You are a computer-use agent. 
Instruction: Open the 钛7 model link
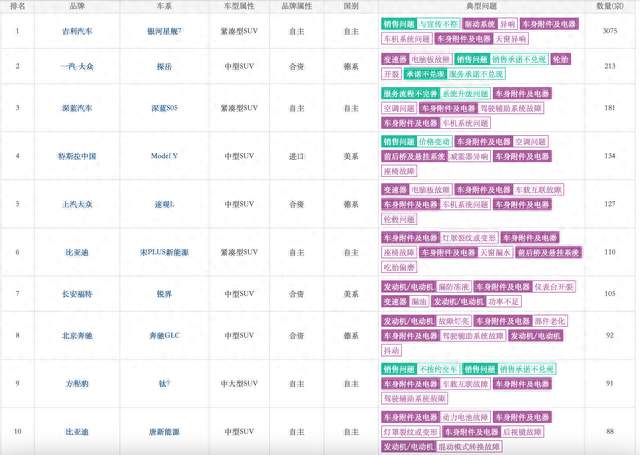pos(164,384)
